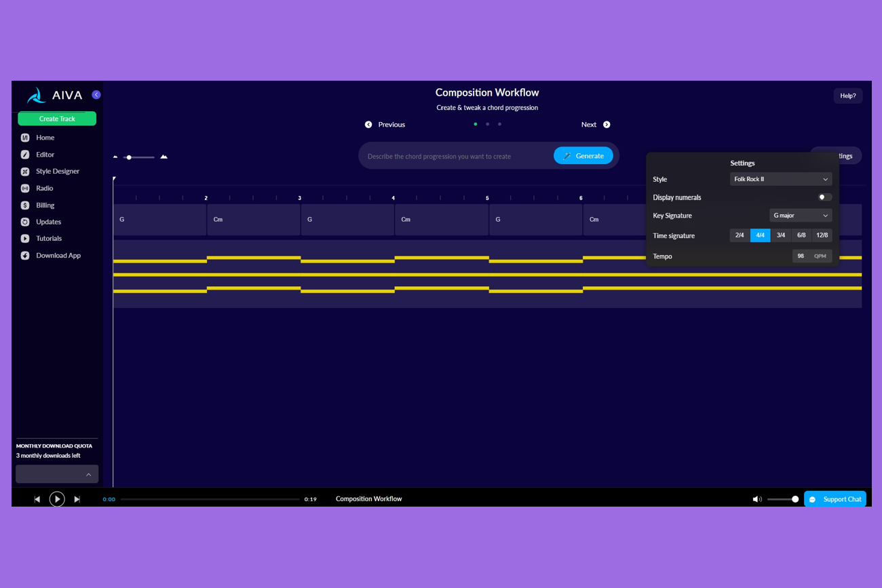Select the 6/8 time signature
The image size is (882, 588).
click(x=801, y=235)
